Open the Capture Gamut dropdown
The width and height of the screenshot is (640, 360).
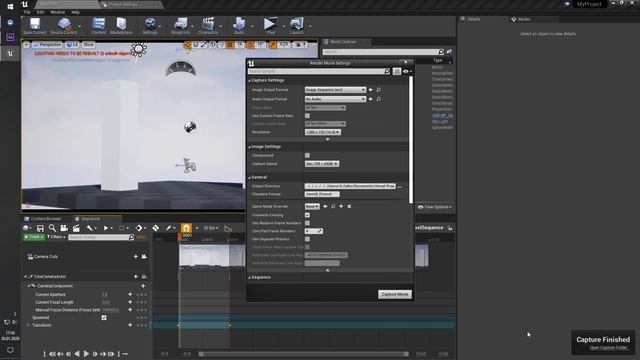click(x=322, y=164)
